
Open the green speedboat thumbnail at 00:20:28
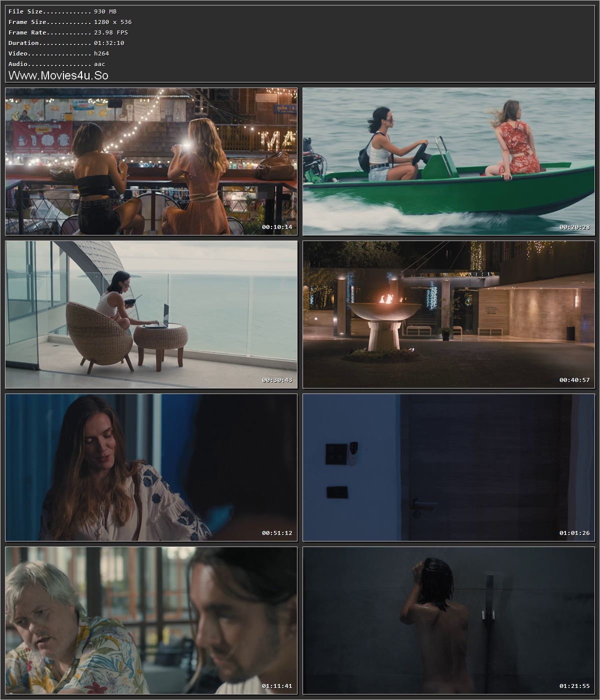(447, 160)
